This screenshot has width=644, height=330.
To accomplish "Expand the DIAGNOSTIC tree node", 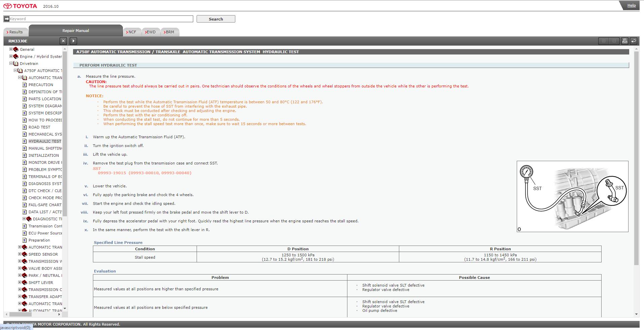I will tap(24, 219).
